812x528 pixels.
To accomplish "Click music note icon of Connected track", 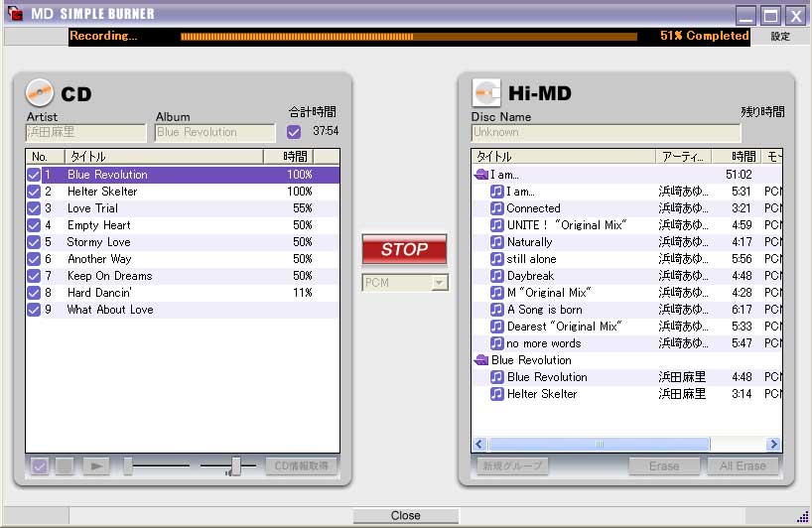I will point(496,208).
